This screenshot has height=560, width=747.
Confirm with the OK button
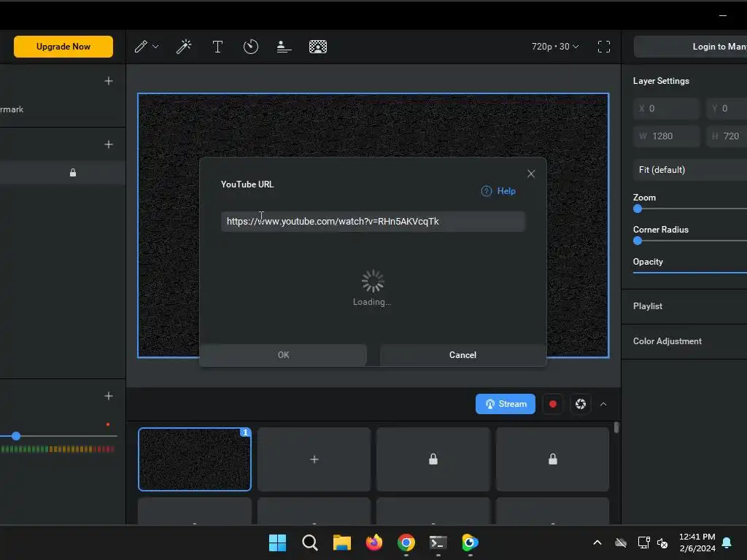[x=284, y=355]
